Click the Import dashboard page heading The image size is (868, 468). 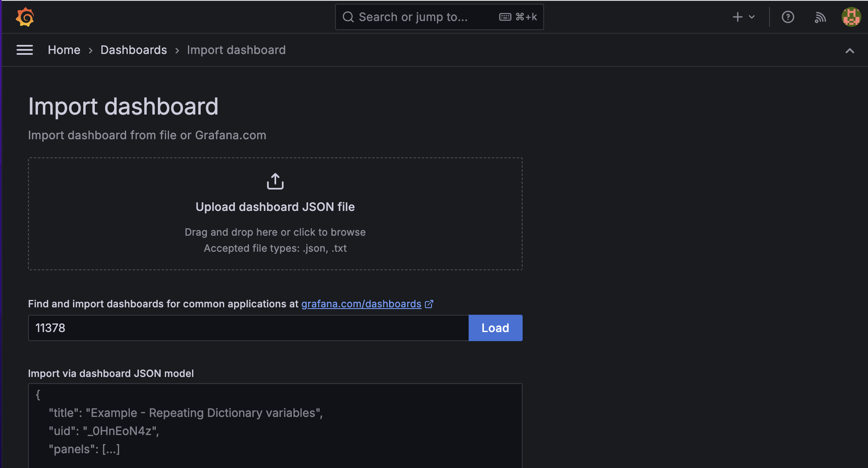tap(123, 106)
